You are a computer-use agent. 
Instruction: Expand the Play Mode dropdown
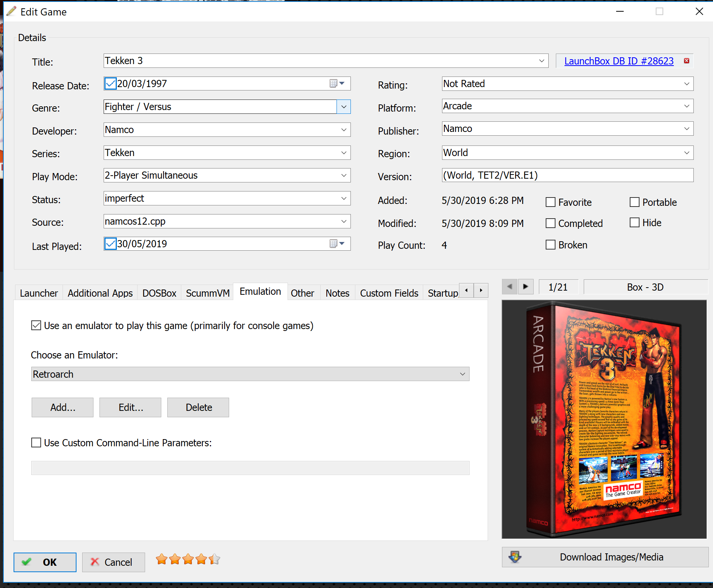click(344, 175)
